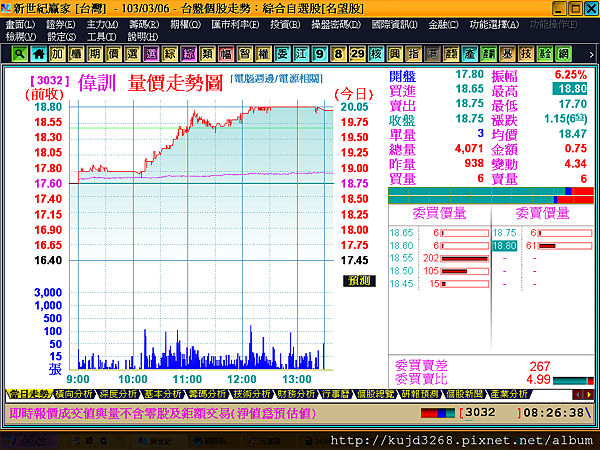Click the green 網 toolbar icon
This screenshot has width=600, height=450.
point(563,54)
